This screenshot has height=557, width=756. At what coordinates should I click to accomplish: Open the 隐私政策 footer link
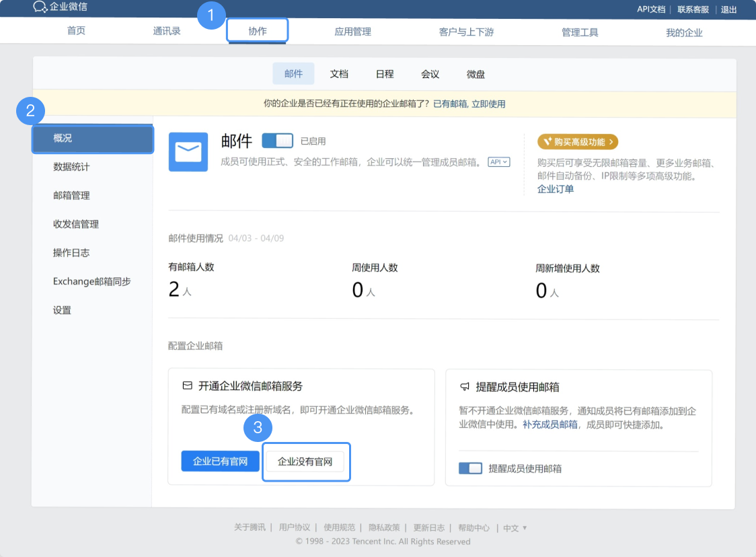click(384, 527)
